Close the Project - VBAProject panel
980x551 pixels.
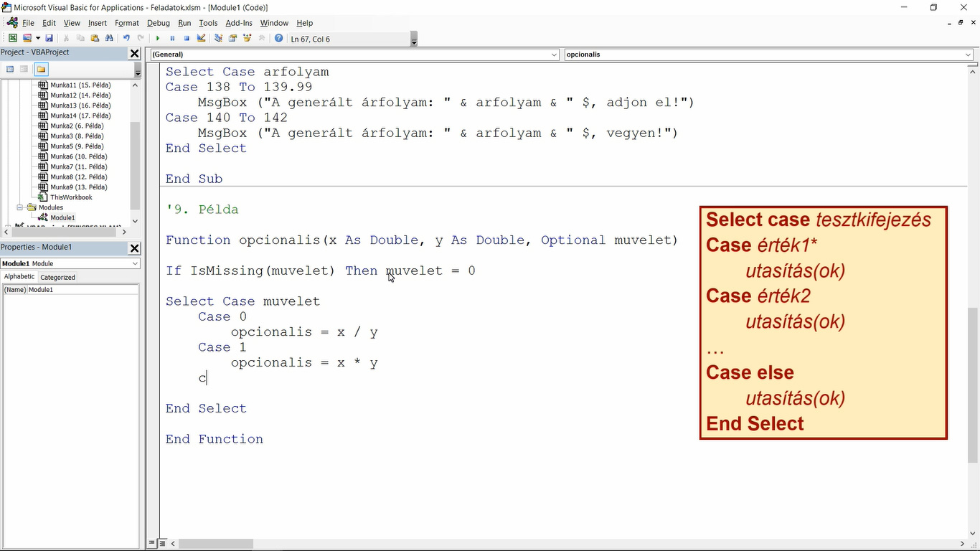[134, 52]
